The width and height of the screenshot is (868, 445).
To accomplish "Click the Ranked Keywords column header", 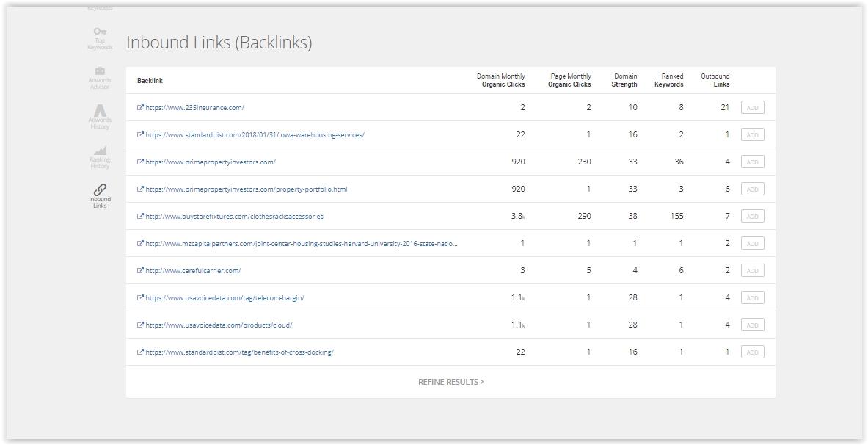I will click(x=668, y=80).
